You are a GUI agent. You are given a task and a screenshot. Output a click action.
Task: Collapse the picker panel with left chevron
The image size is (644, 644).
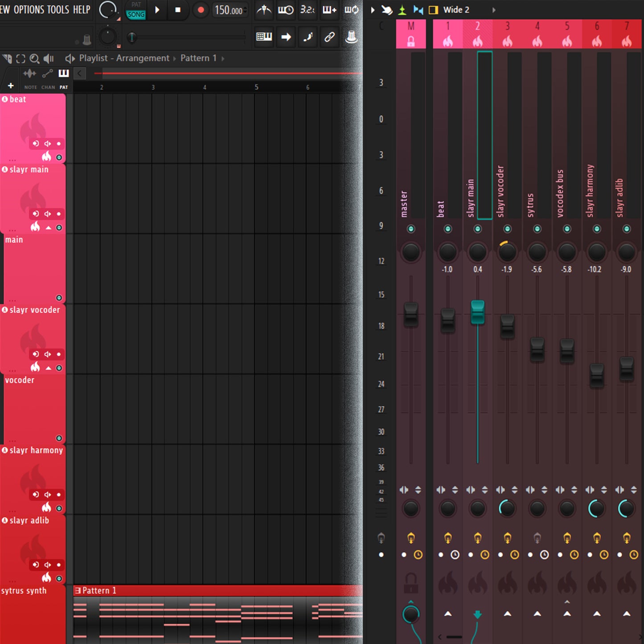click(x=79, y=73)
